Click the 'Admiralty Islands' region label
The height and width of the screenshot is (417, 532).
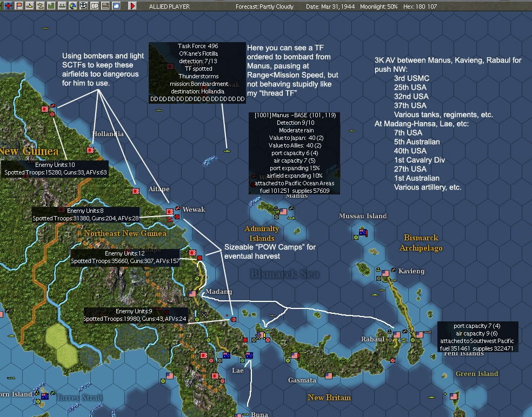coord(262,233)
